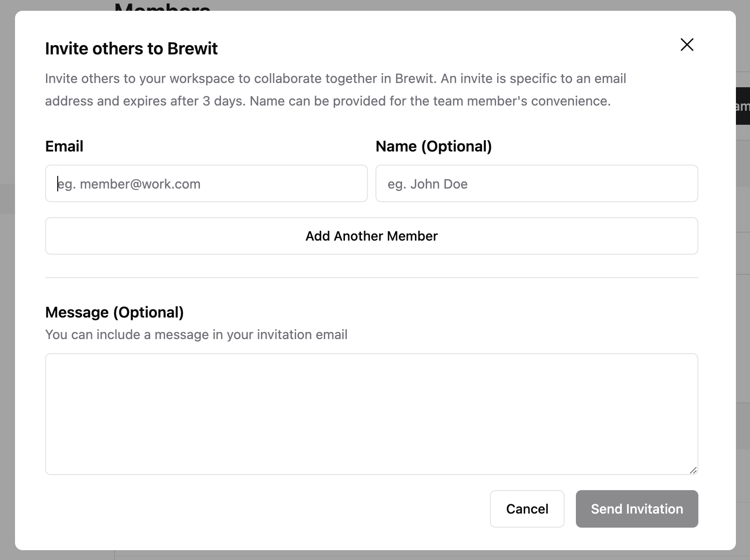
Task: Grab the message box resize handle
Action: point(693,470)
